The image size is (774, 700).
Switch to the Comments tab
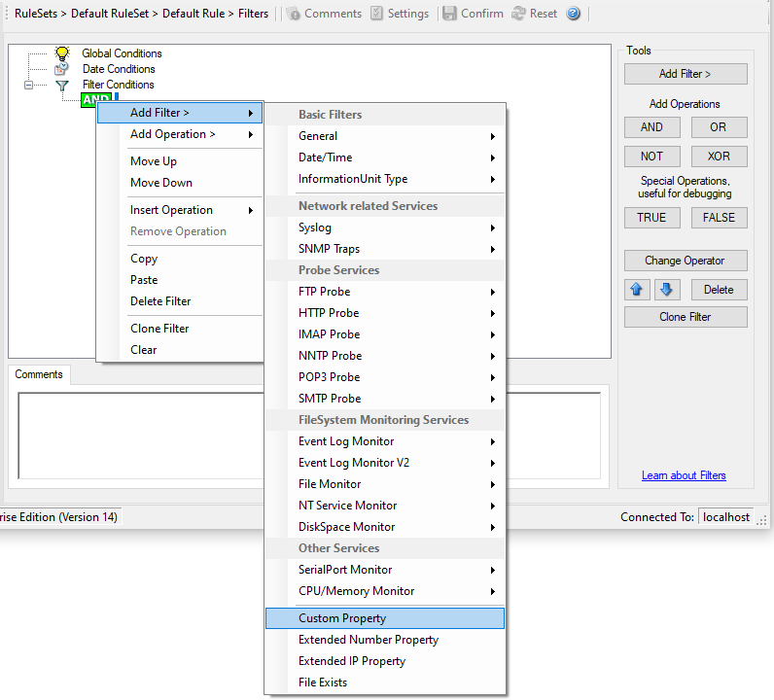[x=39, y=374]
